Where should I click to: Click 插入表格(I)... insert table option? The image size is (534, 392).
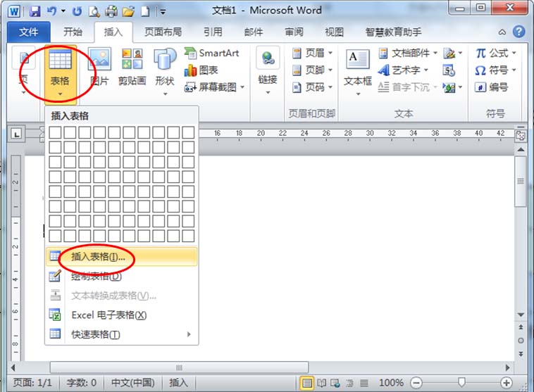[x=121, y=257]
